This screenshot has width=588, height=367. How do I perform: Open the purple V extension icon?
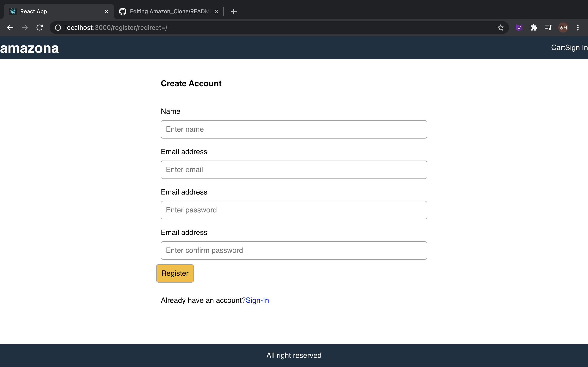coord(519,28)
